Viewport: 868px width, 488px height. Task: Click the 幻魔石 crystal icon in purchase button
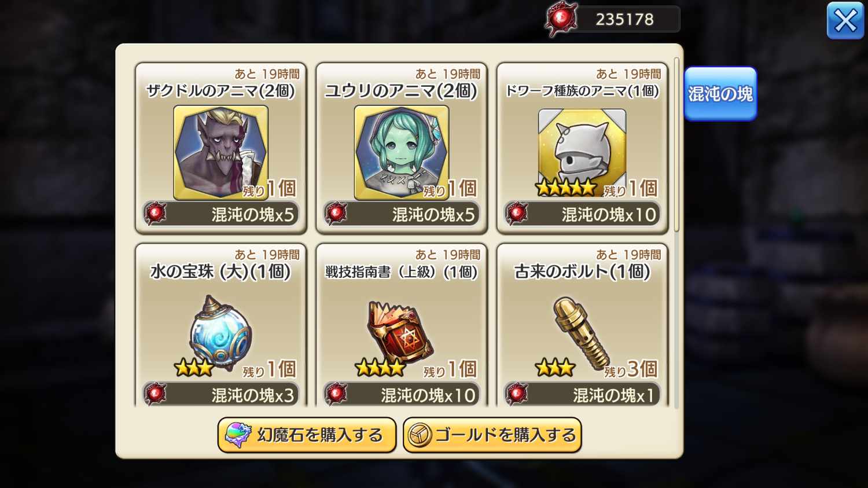pos(238,435)
